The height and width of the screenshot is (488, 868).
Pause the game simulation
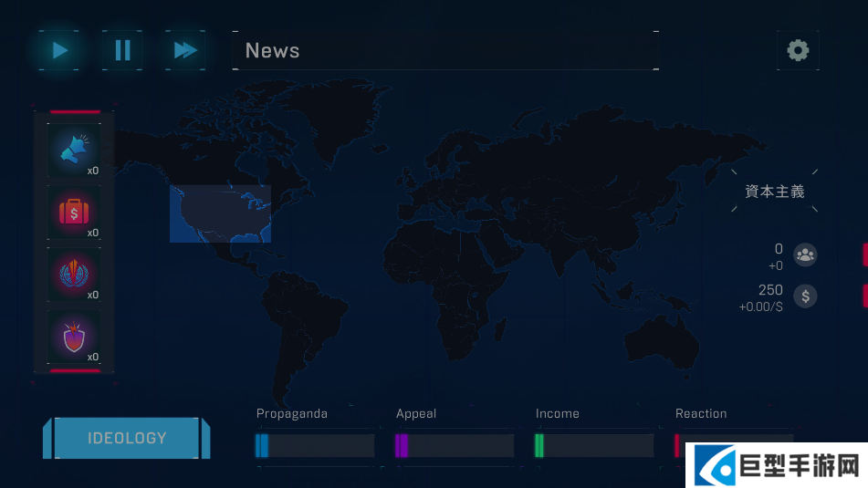click(x=122, y=50)
